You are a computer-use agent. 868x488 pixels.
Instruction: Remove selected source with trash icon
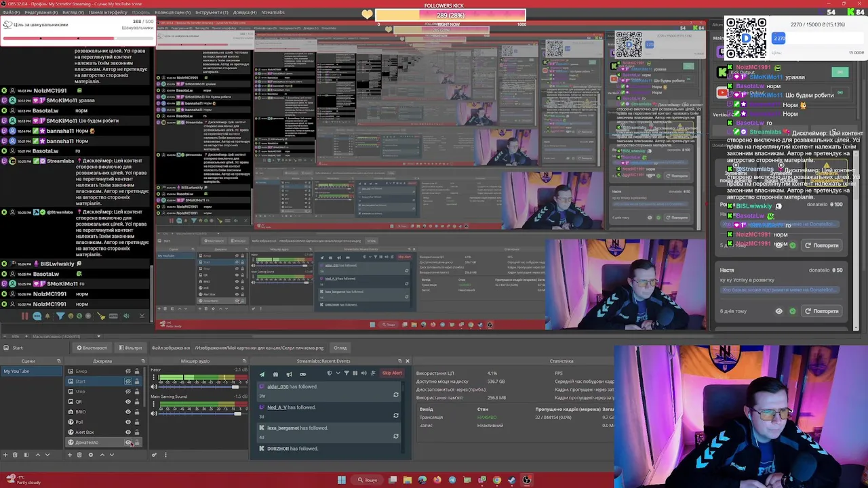point(79,455)
